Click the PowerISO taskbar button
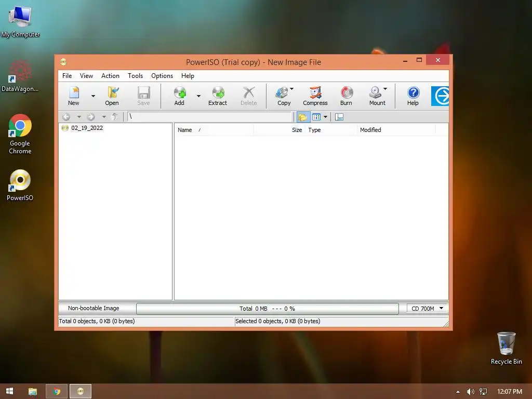The height and width of the screenshot is (399, 532). [81, 391]
